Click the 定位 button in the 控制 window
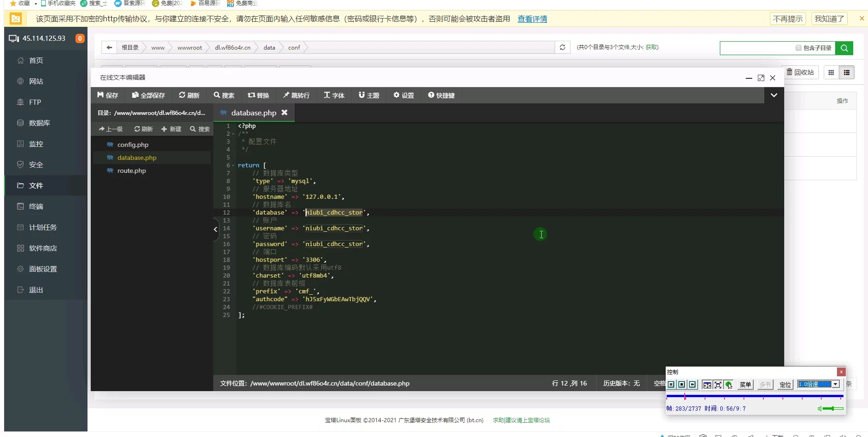Viewport: 868px width, 437px height. (785, 384)
